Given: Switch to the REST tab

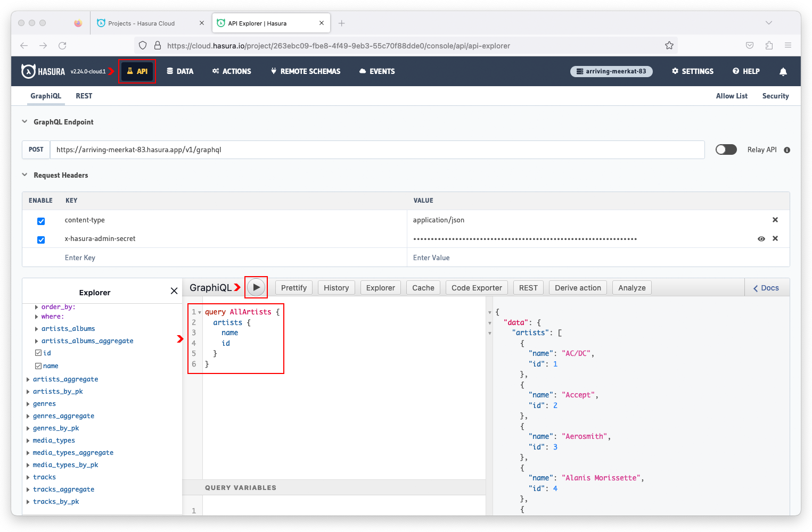Looking at the screenshot, I should point(84,96).
